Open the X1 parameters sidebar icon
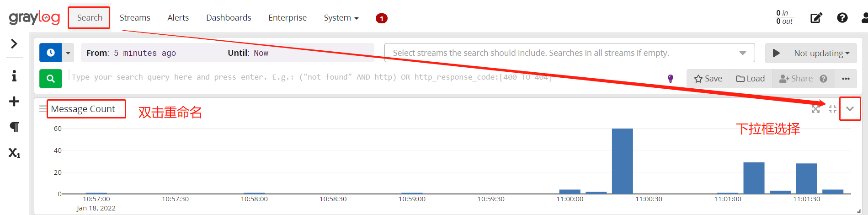Viewport: 868px width, 215px height. coord(14,153)
